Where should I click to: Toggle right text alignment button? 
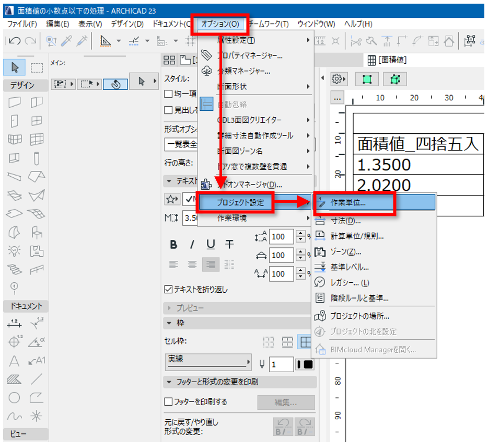[211, 265]
